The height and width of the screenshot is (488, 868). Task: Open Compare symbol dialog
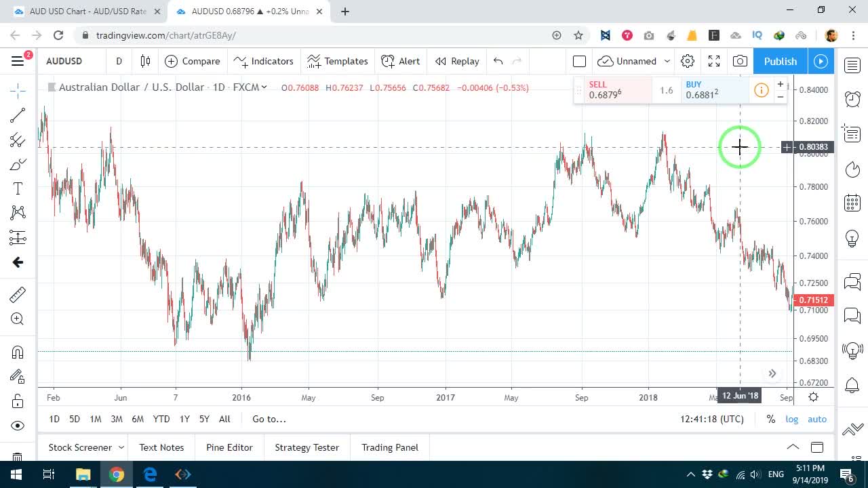point(193,61)
